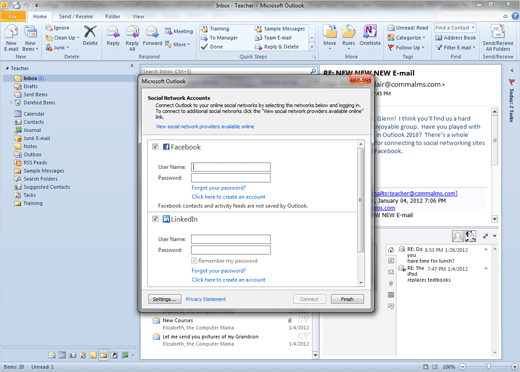Viewport: 520px width, 372px height.
Task: Expand the Deleted Items folder tree
Action: tap(11, 103)
